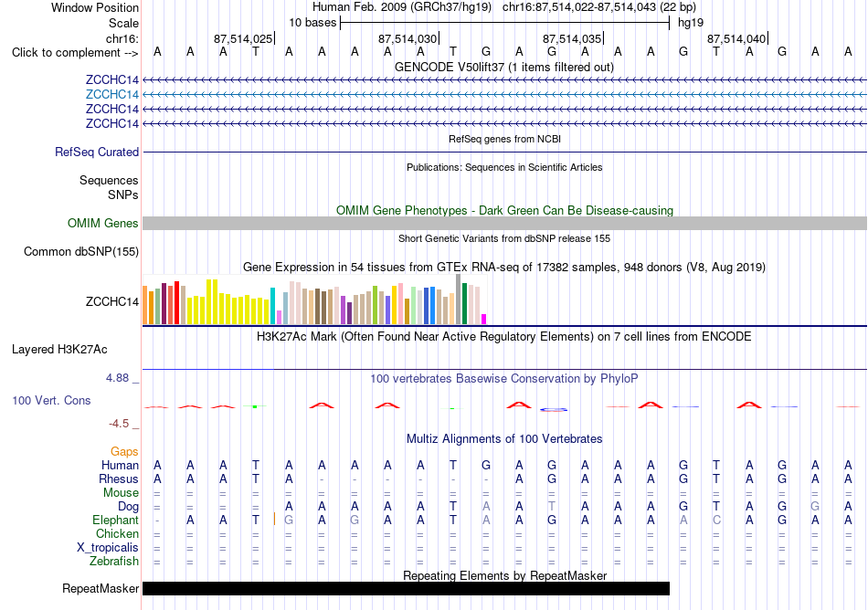Click the Multiz Alignments of 100 Vertebrates title
The width and height of the screenshot is (868, 610).
(504, 438)
